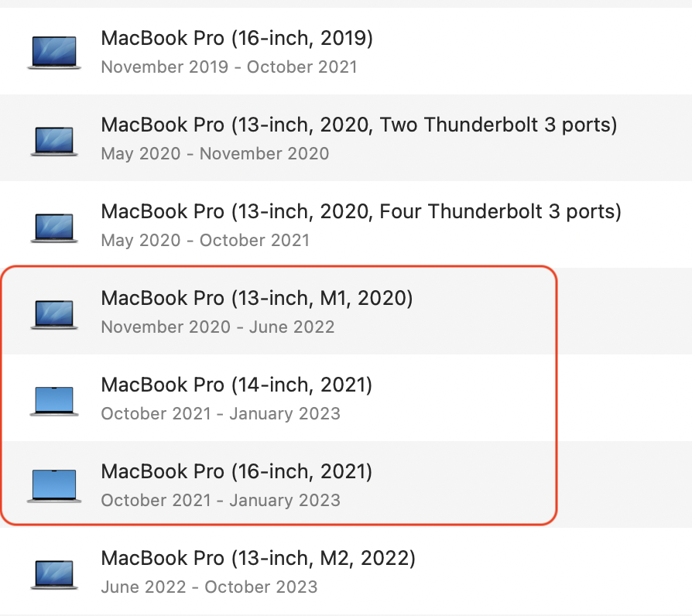Image resolution: width=692 pixels, height=616 pixels.
Task: Click the May 2020 - October 2021 date line
Action: [205, 241]
